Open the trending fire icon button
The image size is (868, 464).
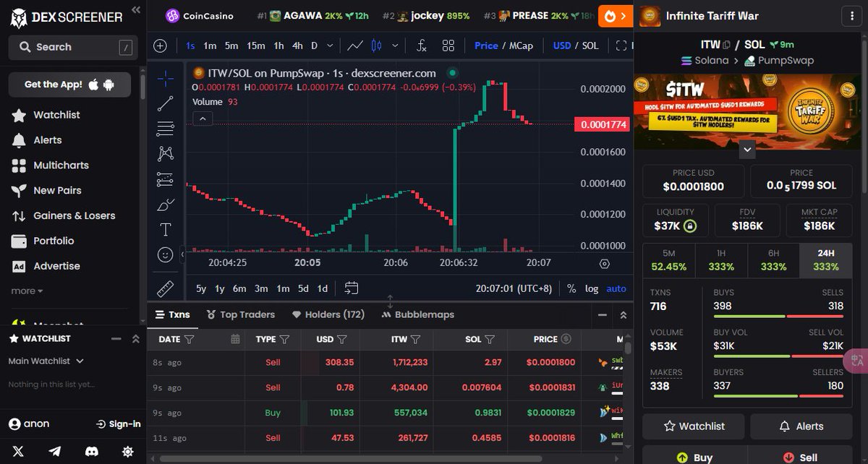(614, 15)
